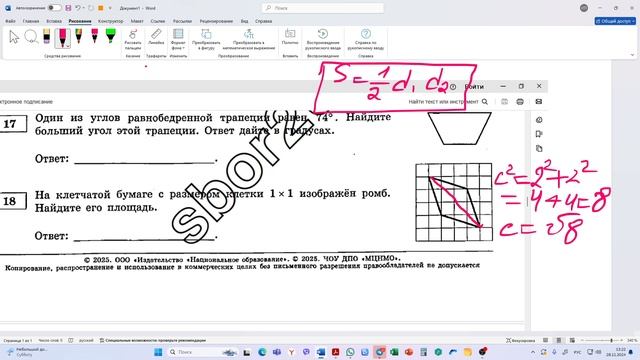Select the arrow selection tool
This screenshot has width=640, height=360.
pos(14,37)
